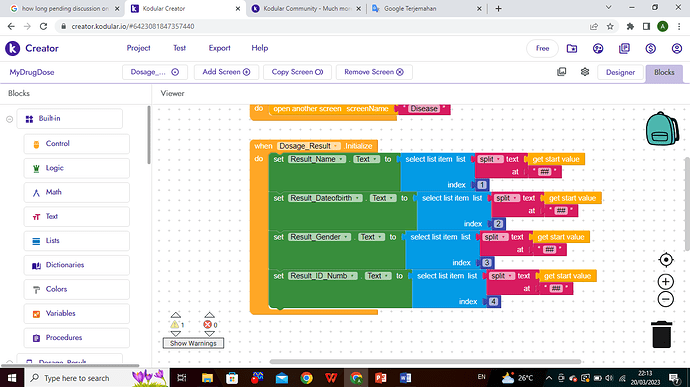Open the Project menu
The width and height of the screenshot is (690, 387).
pyautogui.click(x=139, y=48)
